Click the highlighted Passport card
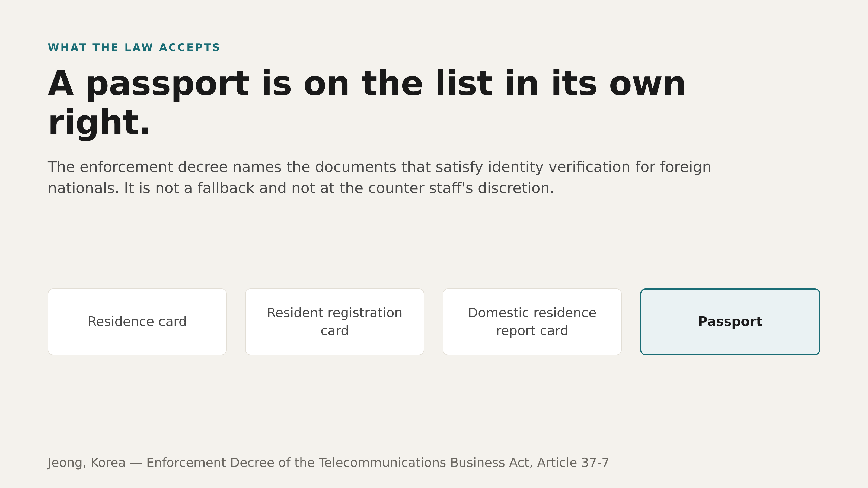Viewport: 868px width, 488px height. click(730, 322)
